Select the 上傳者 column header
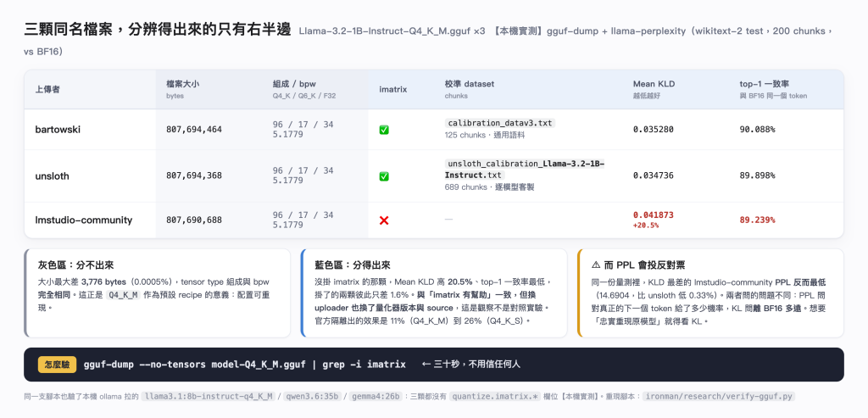This screenshot has width=868, height=418. (x=47, y=89)
